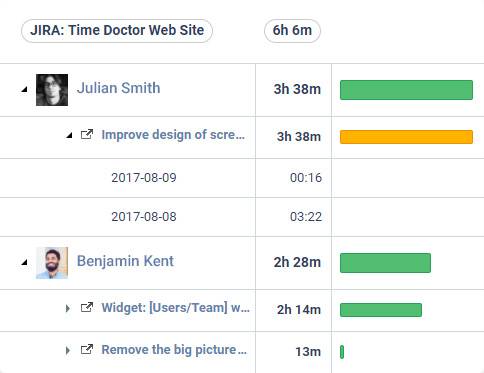Viewport: 484px width, 373px height.
Task: Open the Improve design of scre... task link
Action: click(173, 135)
